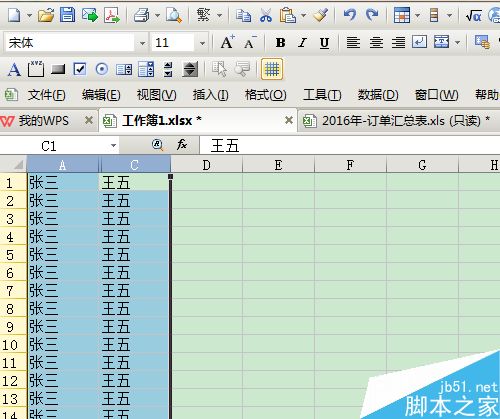The width and height of the screenshot is (500, 419).
Task: Save the workbook
Action: tap(67, 15)
